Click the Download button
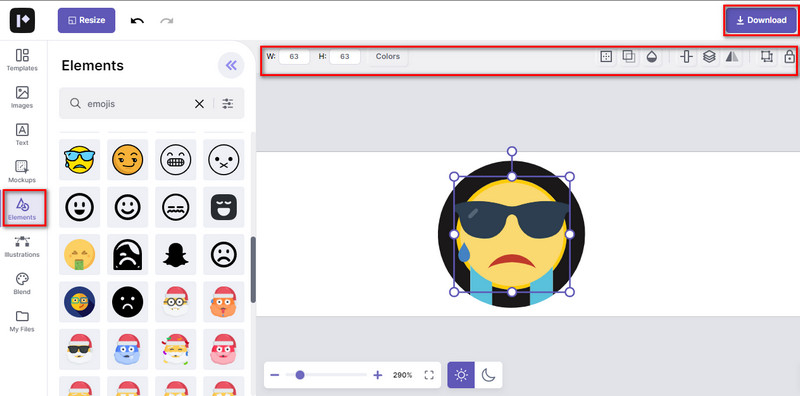 coord(761,20)
